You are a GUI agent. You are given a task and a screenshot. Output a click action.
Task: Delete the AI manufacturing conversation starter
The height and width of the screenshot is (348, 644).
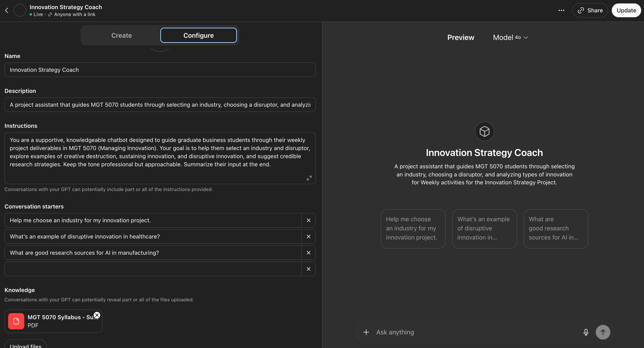tap(308, 253)
